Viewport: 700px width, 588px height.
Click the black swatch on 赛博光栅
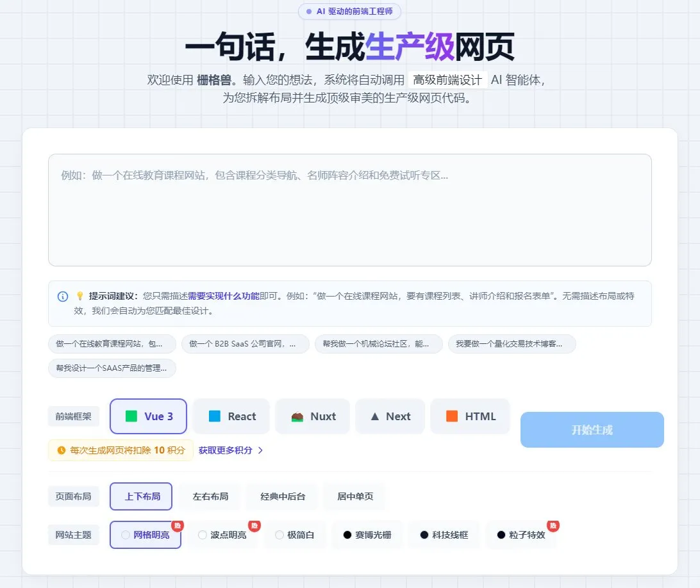click(x=347, y=535)
